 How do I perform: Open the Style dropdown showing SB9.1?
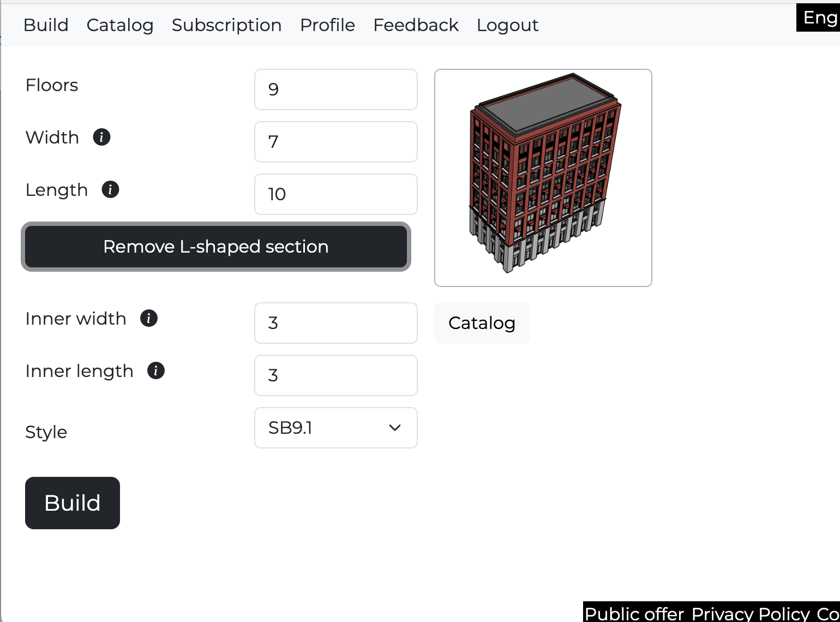coord(335,428)
